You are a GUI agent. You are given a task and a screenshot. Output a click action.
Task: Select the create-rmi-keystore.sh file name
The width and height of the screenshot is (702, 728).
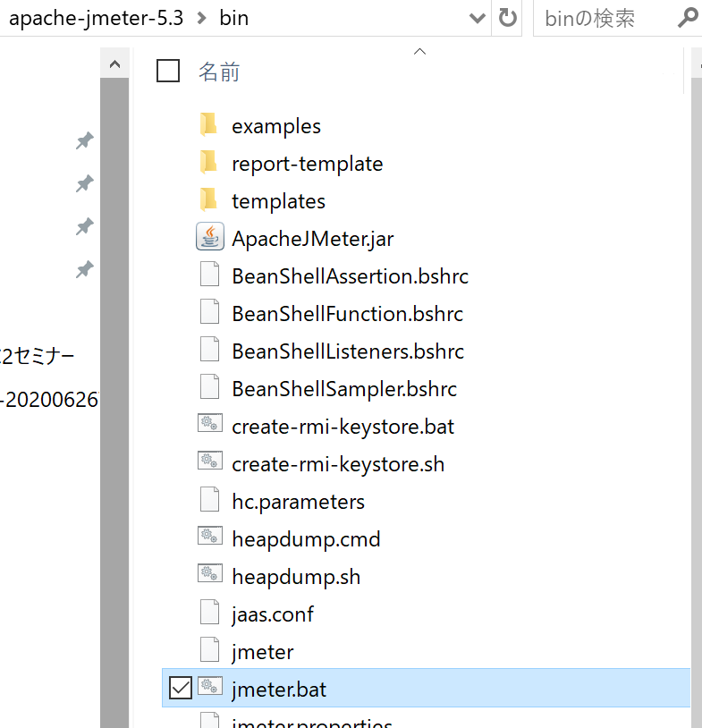click(338, 464)
